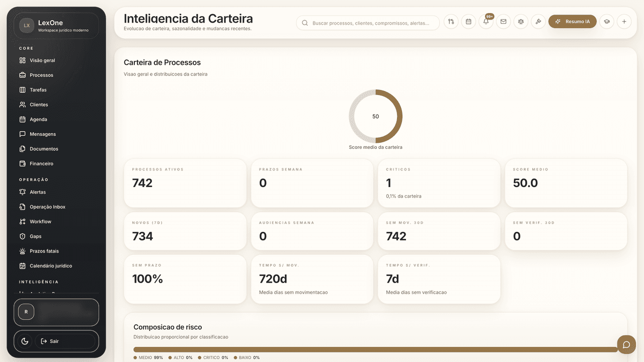644x362 pixels.
Task: Open Financeiro from the sidebar
Action: 41,163
